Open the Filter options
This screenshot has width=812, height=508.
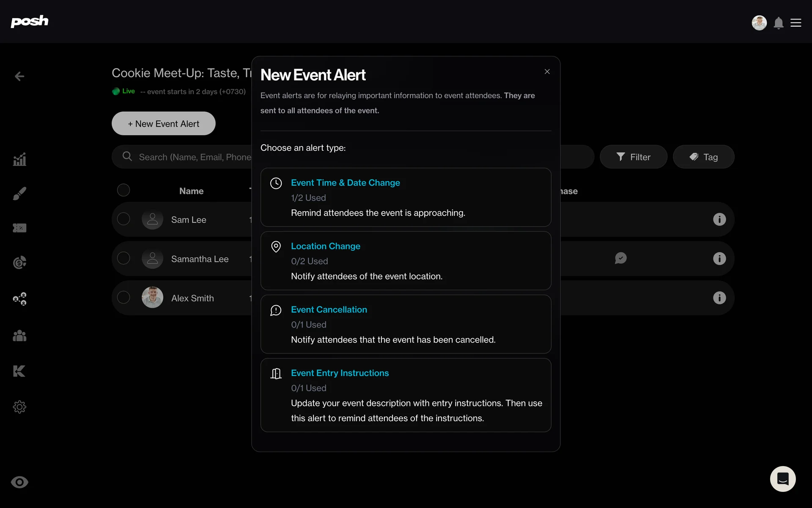(x=633, y=157)
